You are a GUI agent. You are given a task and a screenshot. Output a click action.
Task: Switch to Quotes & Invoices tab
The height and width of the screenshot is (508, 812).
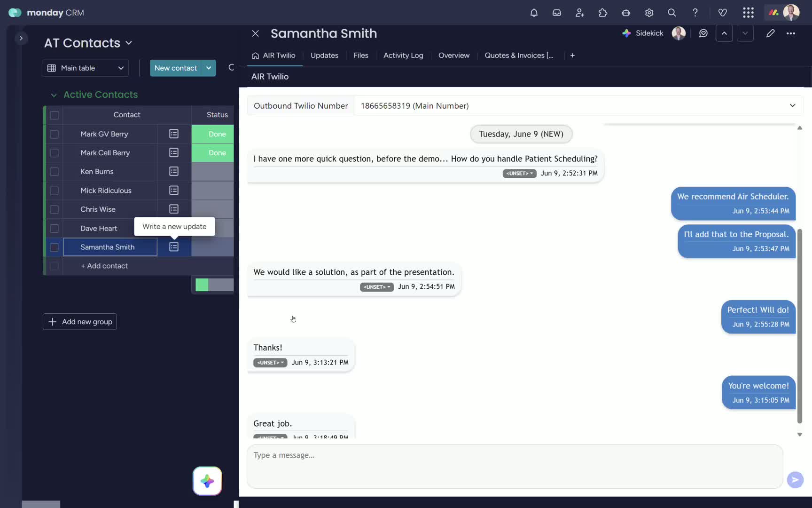[519, 56]
